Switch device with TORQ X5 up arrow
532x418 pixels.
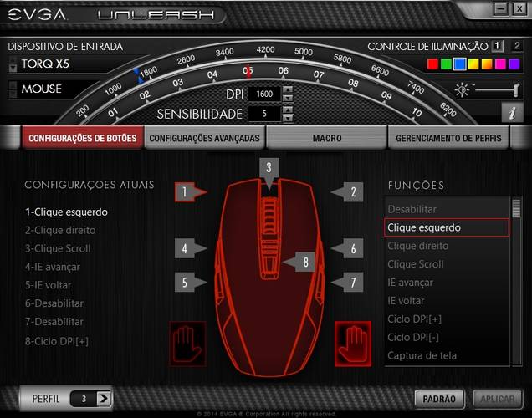coord(13,60)
